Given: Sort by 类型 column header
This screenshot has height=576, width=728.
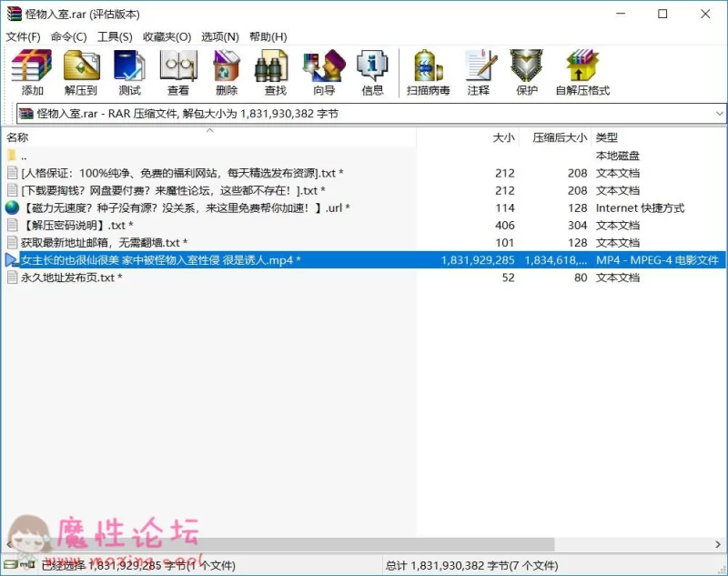Looking at the screenshot, I should pyautogui.click(x=659, y=137).
